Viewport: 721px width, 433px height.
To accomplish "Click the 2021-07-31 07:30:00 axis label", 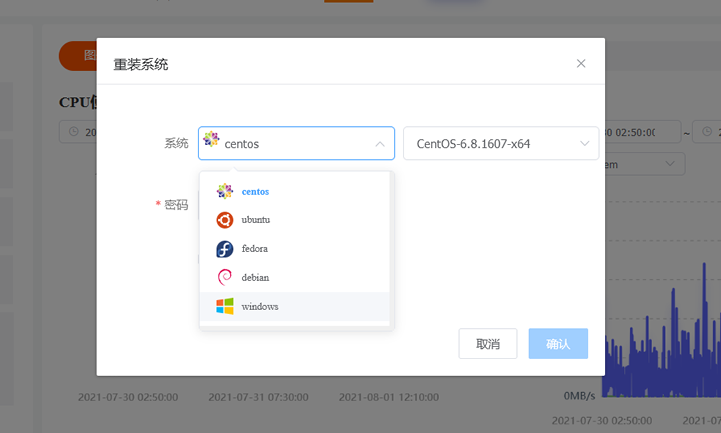I will (x=258, y=397).
